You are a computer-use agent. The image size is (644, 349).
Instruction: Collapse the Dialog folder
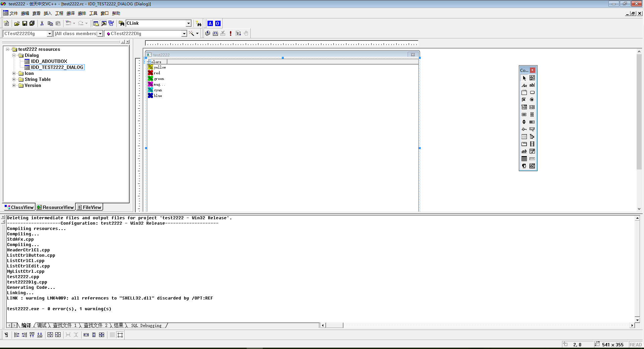pos(14,55)
